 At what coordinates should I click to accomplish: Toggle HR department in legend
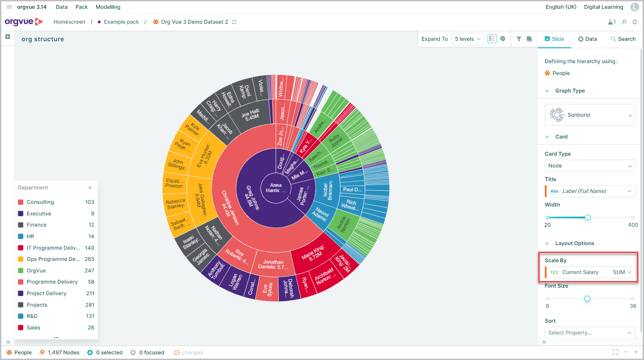click(x=56, y=236)
